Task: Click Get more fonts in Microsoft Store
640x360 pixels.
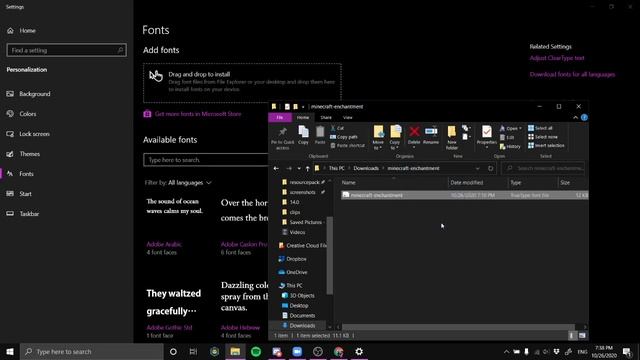Action: (x=198, y=114)
